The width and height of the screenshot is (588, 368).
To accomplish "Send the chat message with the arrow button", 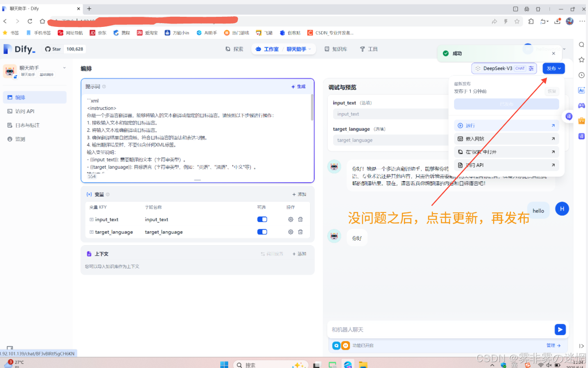I will [x=560, y=330].
